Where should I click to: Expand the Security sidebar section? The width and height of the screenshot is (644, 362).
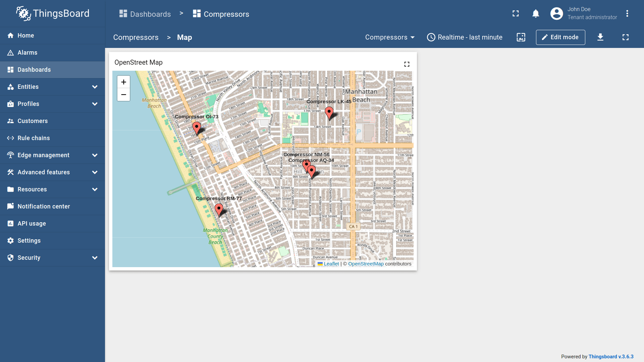(53, 258)
